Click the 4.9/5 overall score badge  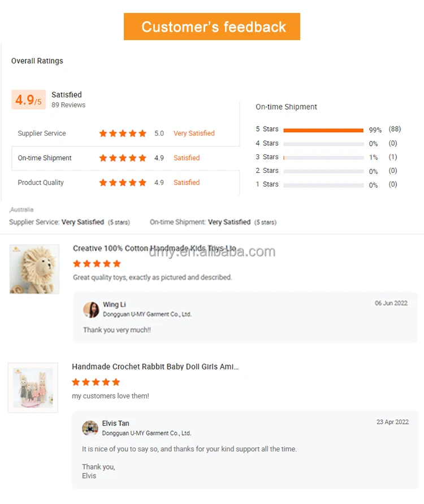[29, 99]
